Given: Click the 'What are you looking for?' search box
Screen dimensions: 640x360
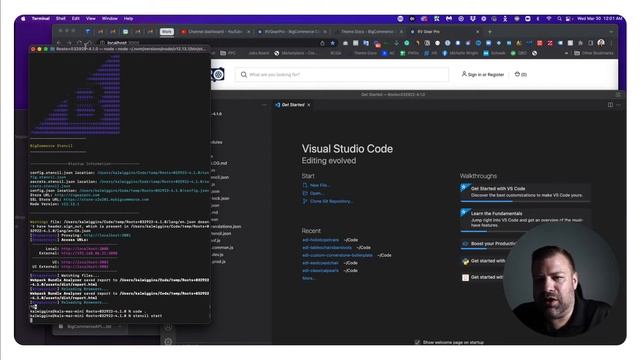Looking at the screenshot, I should point(342,75).
